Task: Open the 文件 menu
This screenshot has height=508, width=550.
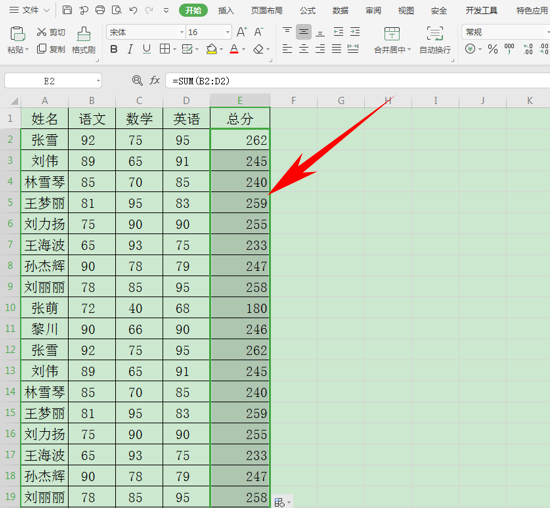Action: tap(29, 10)
